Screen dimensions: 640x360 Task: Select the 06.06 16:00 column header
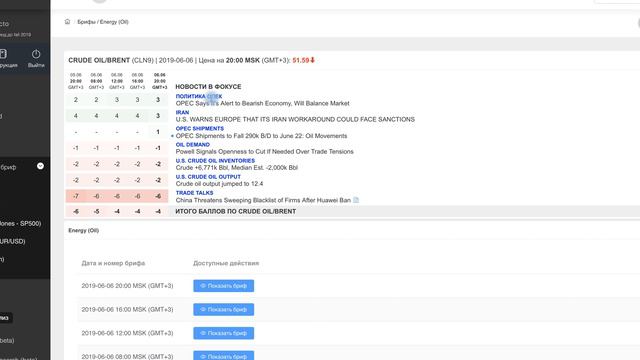pos(138,81)
